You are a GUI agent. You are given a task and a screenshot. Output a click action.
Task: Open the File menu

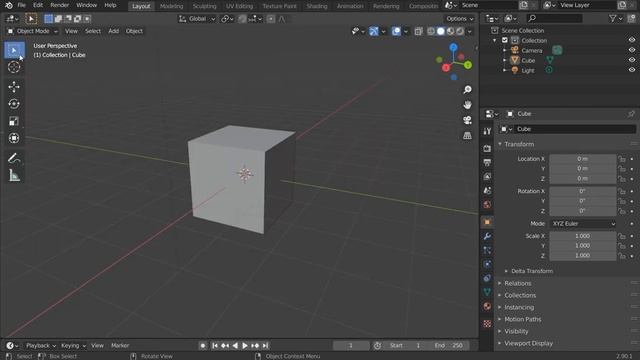(22, 5)
